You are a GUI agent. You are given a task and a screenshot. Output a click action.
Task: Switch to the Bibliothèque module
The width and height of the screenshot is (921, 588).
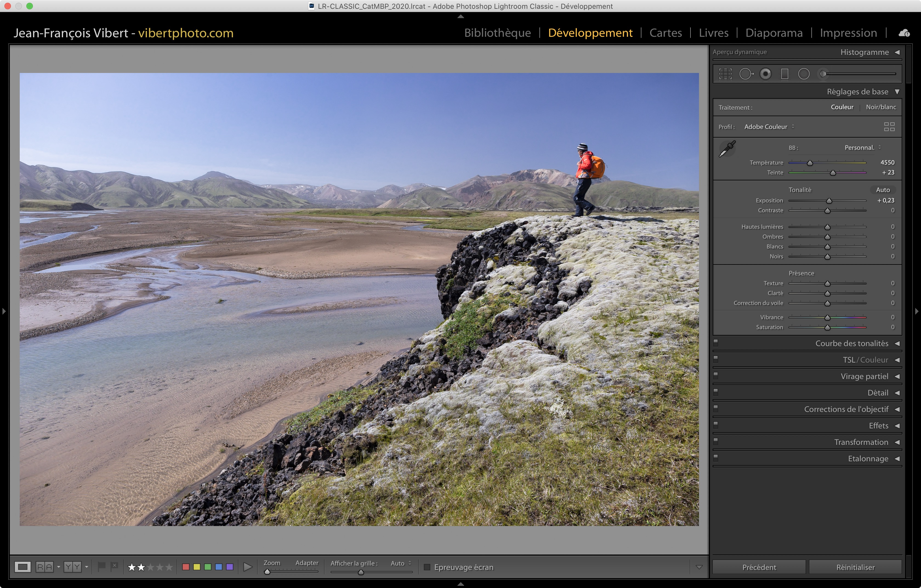(497, 33)
